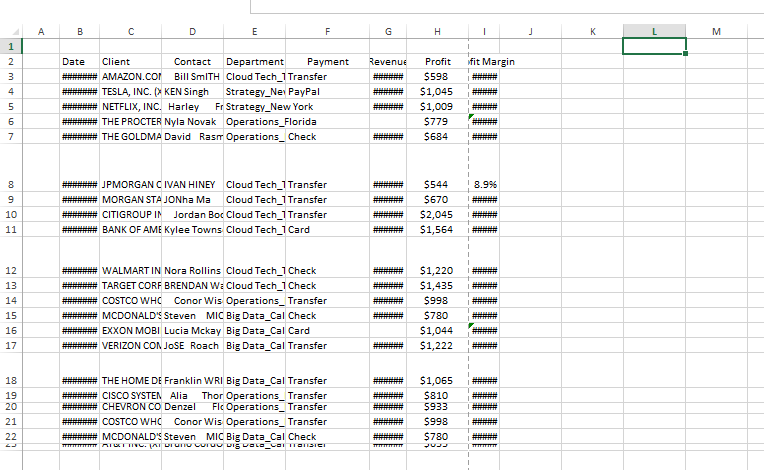Select the $2,045 profit cell

pyautogui.click(x=437, y=215)
